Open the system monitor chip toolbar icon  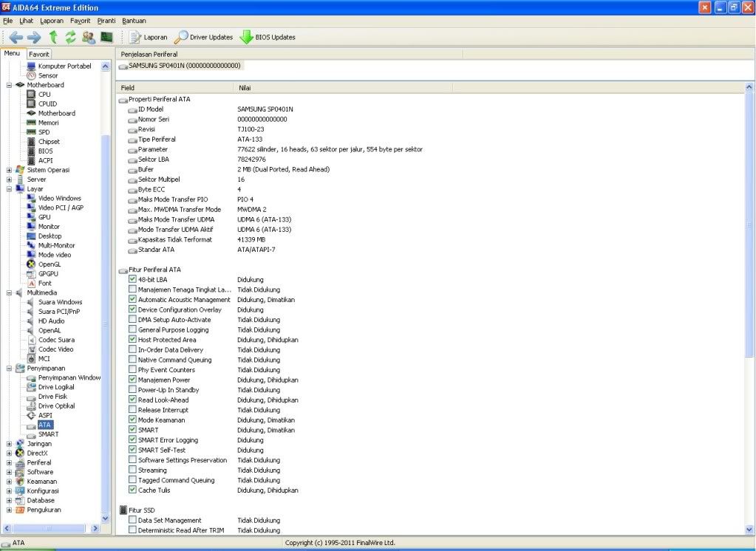(106, 37)
